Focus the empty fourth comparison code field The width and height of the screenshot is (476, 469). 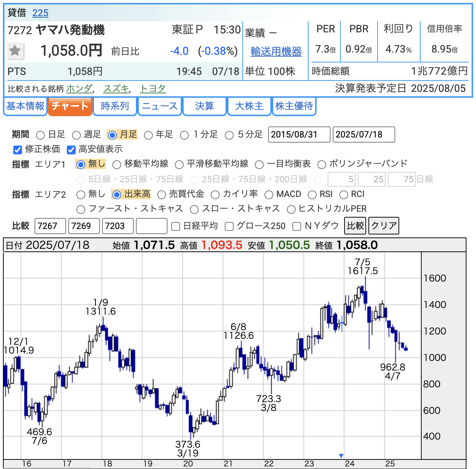click(x=152, y=226)
